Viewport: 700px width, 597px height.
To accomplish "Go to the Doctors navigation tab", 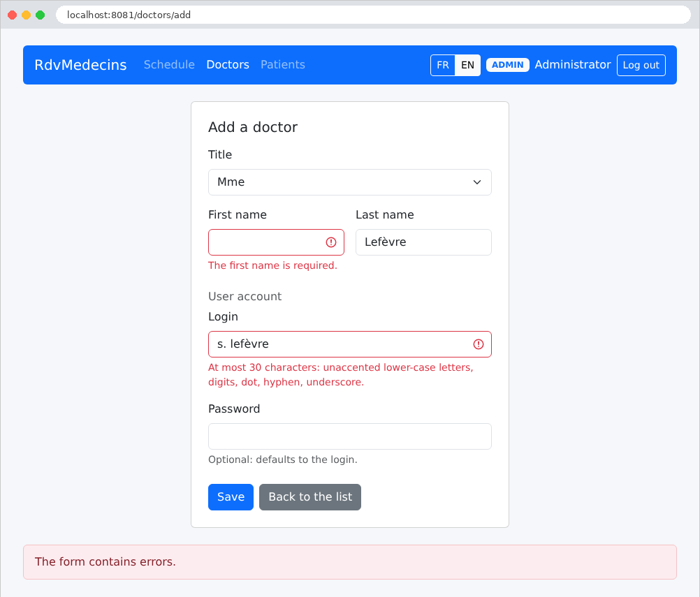I will coord(228,65).
